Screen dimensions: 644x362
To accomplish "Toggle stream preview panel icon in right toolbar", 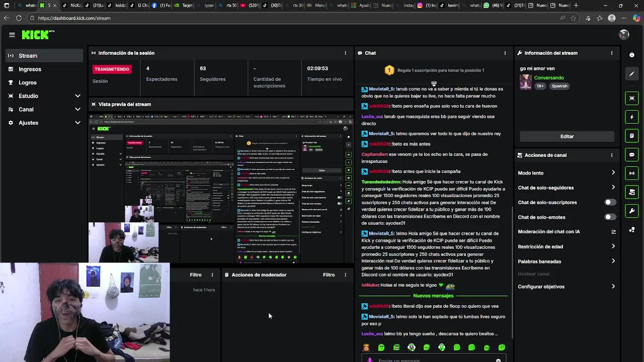I will click(632, 98).
